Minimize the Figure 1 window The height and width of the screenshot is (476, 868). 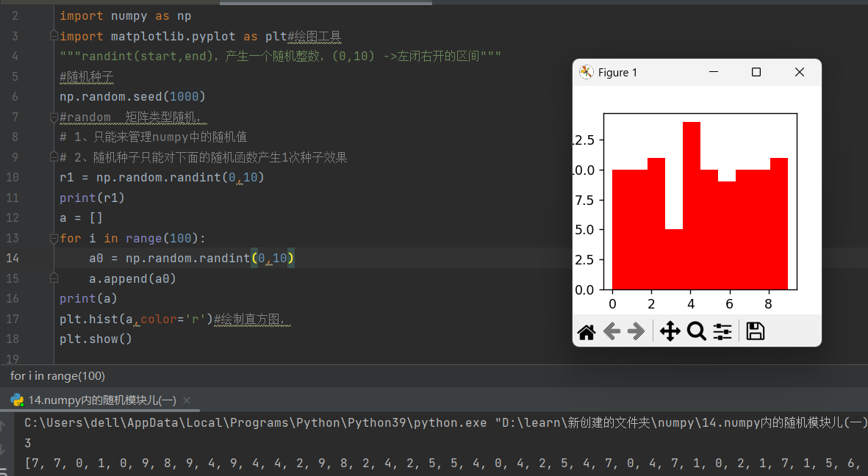[714, 72]
